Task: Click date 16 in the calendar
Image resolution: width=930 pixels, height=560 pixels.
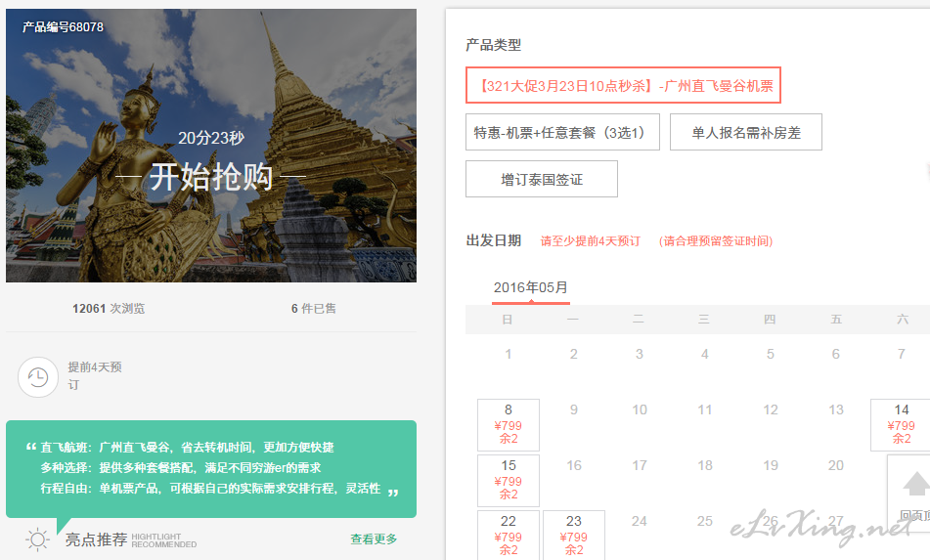Action: (573, 465)
